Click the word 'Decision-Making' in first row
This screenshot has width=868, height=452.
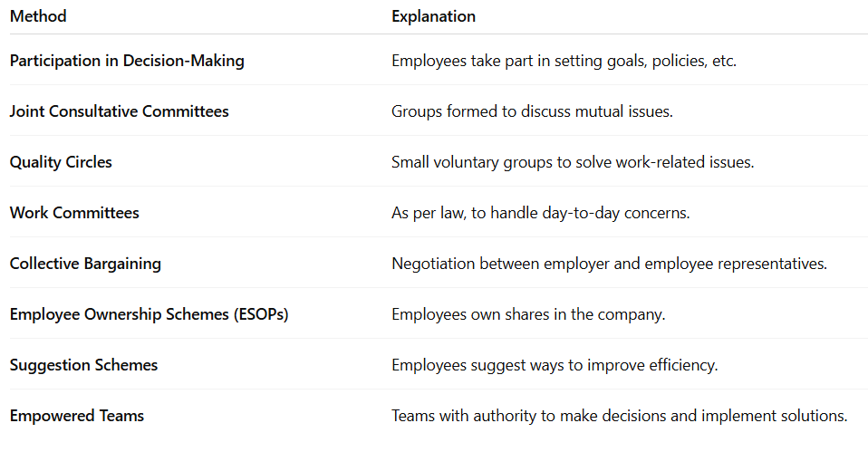coord(184,61)
